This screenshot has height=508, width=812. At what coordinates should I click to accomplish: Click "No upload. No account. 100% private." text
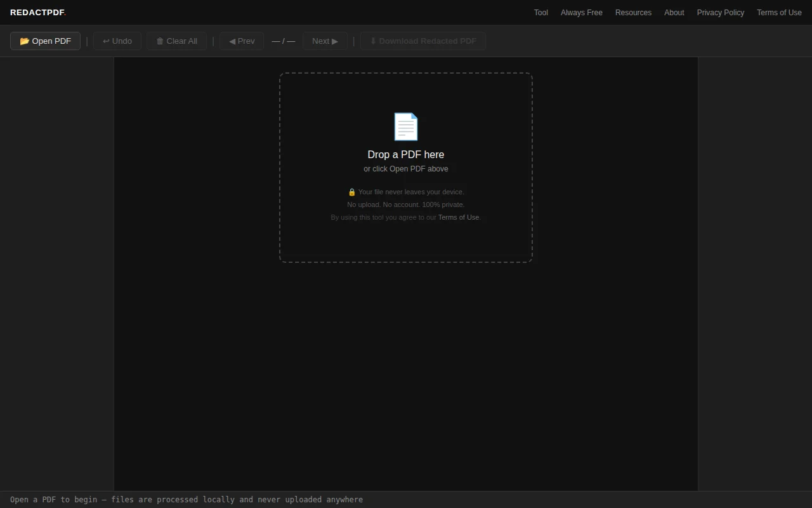tap(406, 204)
